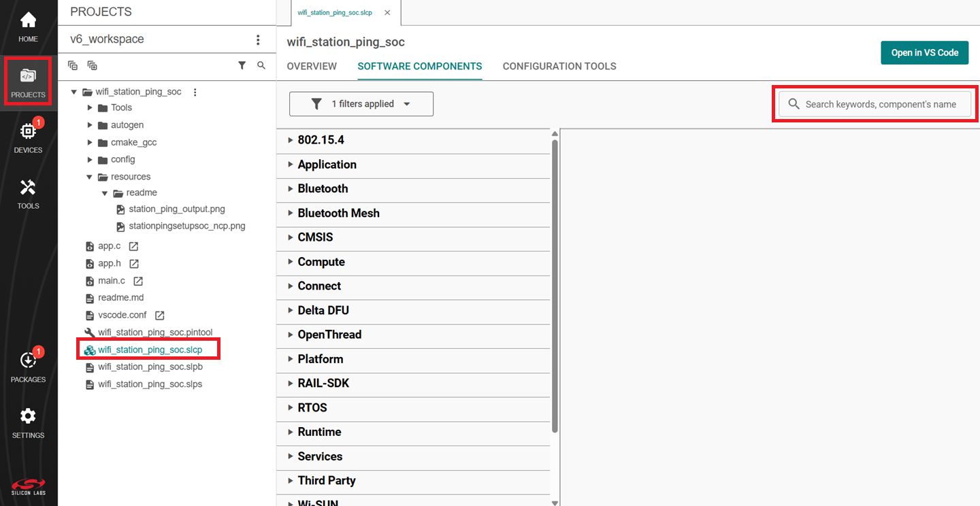
Task: Select the readme.md file
Action: [x=120, y=298]
